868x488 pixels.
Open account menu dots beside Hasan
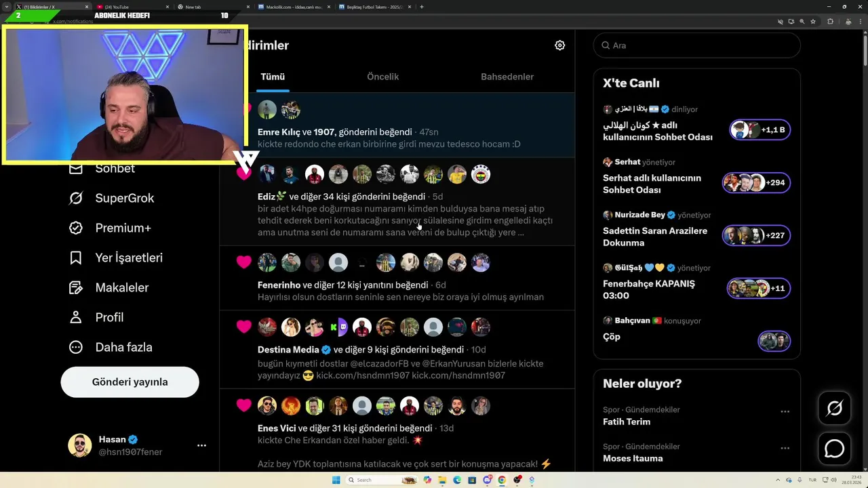coord(201,445)
